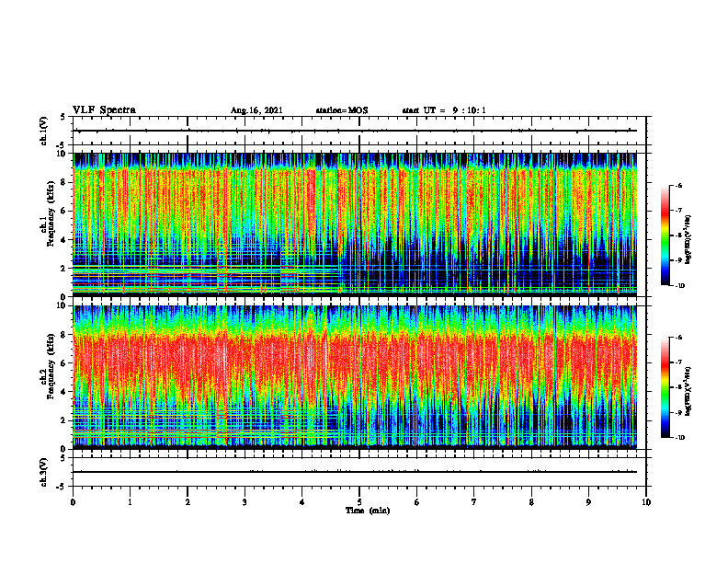Click the "station=MOS" label
The height and width of the screenshot is (563, 728).
point(342,110)
